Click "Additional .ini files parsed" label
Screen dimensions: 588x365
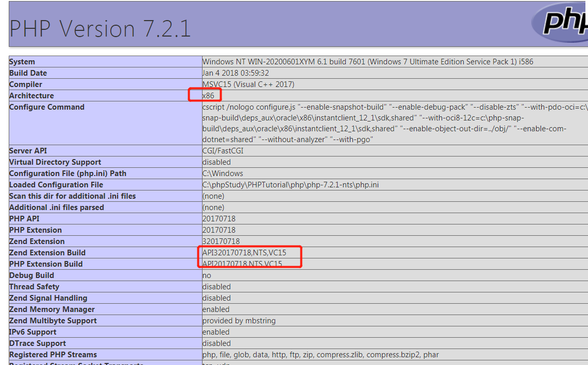pos(57,207)
